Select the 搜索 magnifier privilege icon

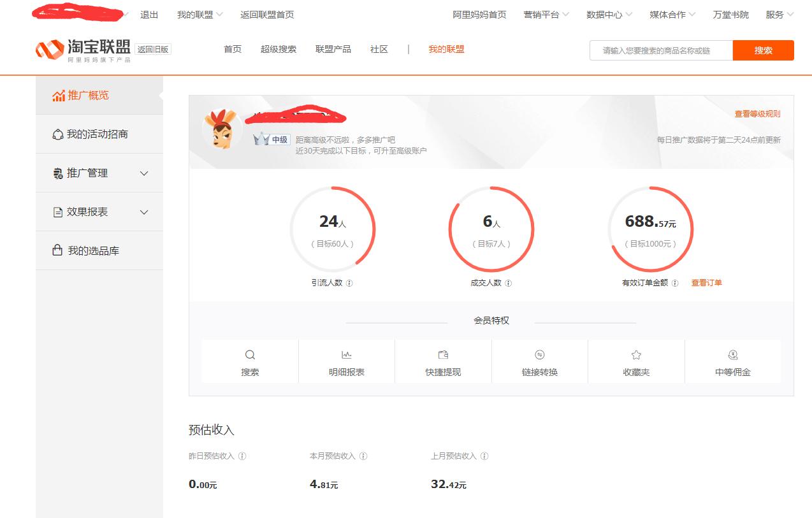tap(249, 354)
